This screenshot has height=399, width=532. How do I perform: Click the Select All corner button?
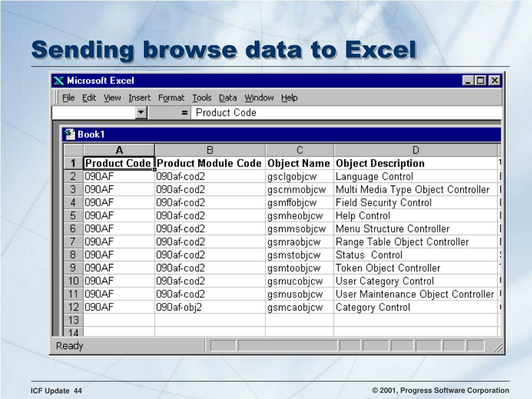coord(73,150)
